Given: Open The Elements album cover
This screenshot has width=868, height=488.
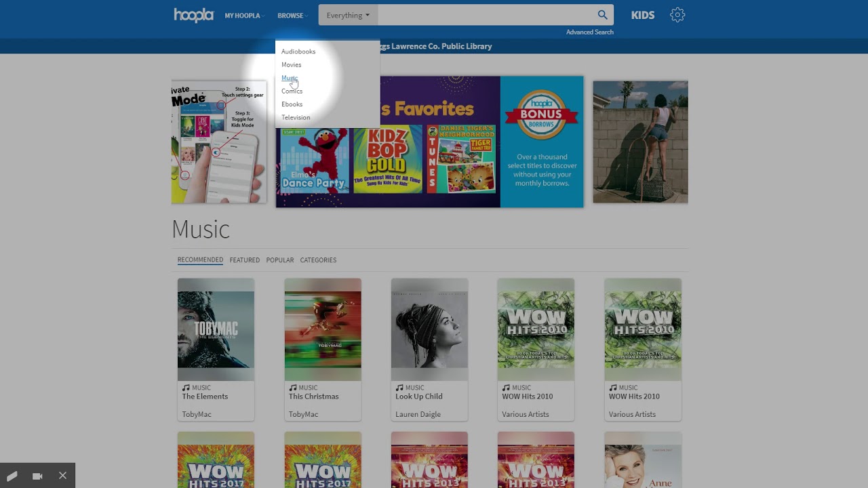Looking at the screenshot, I should point(216,329).
